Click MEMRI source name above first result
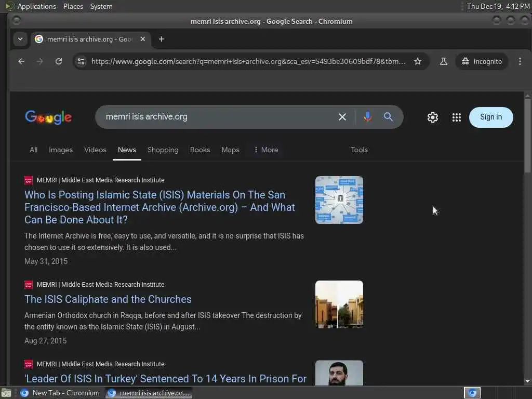 click(x=100, y=180)
